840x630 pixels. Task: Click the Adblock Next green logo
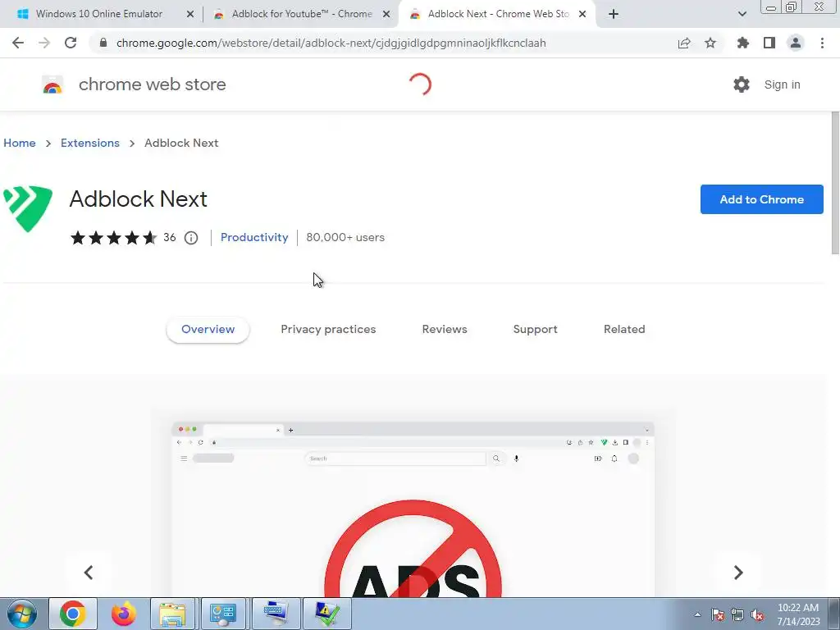point(28,208)
